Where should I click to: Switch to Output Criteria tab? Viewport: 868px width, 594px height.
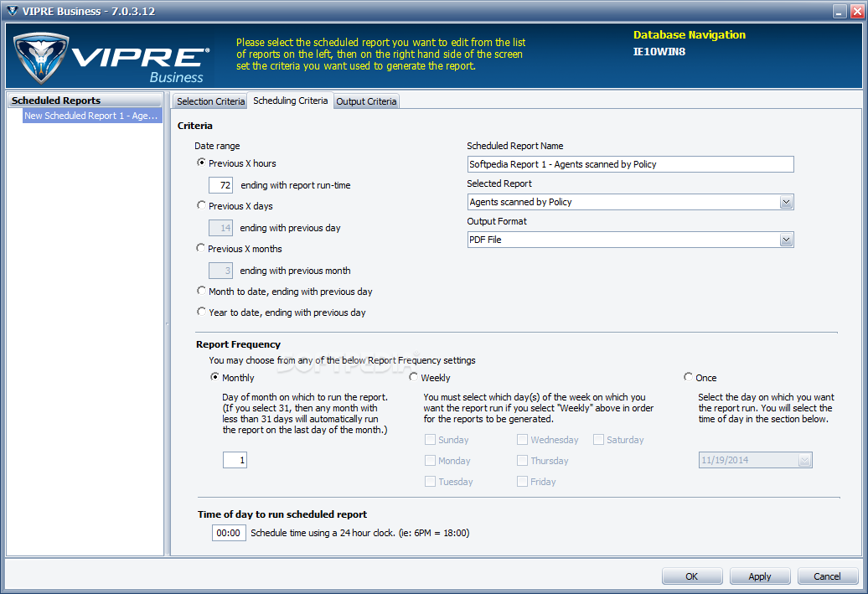(x=366, y=101)
